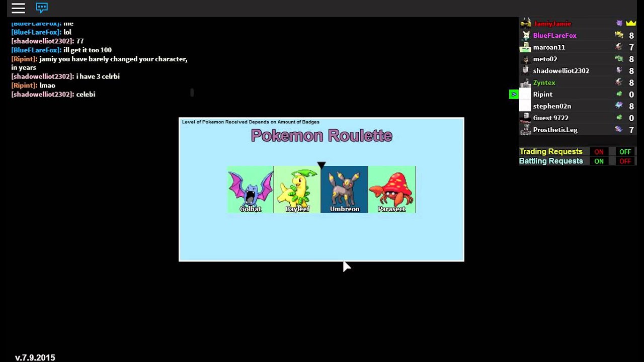Image resolution: width=644 pixels, height=362 pixels.
Task: Click BlueFLareFox's avatar icon
Action: (x=525, y=35)
